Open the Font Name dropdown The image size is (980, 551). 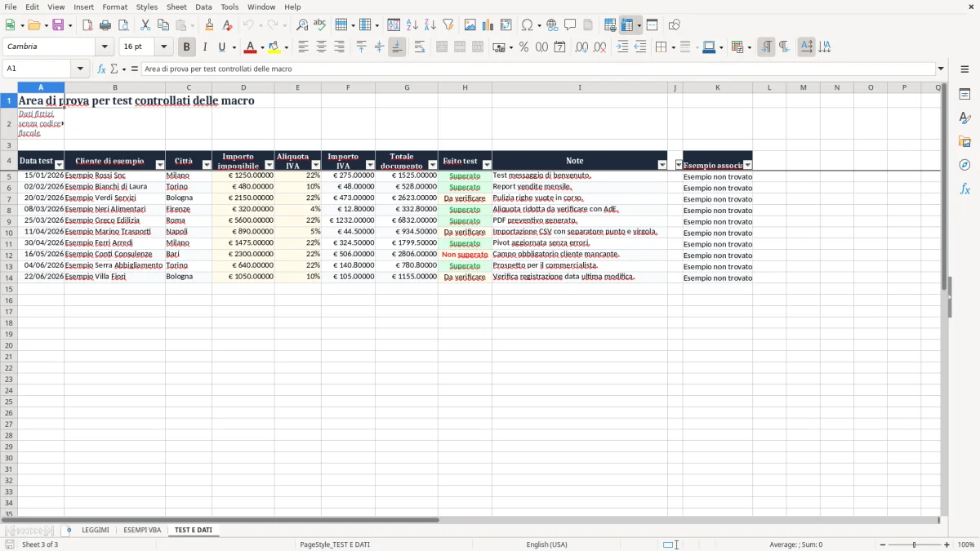point(105,47)
